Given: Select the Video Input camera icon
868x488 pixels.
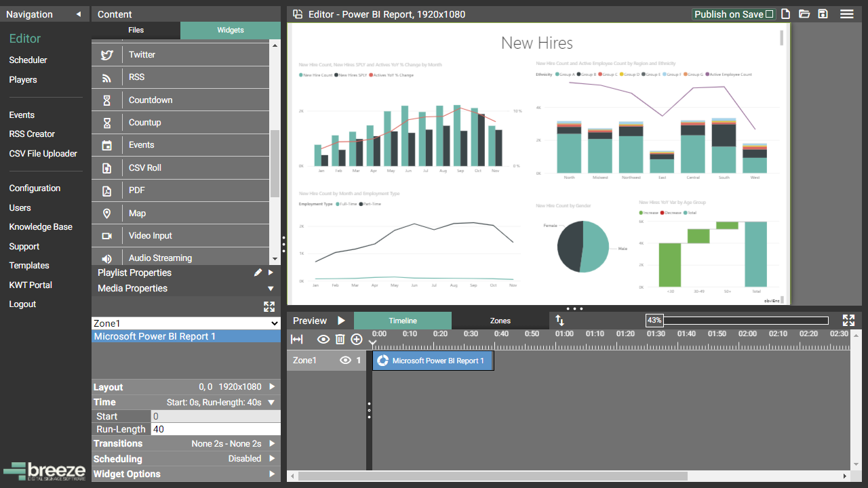Looking at the screenshot, I should pyautogui.click(x=106, y=236).
